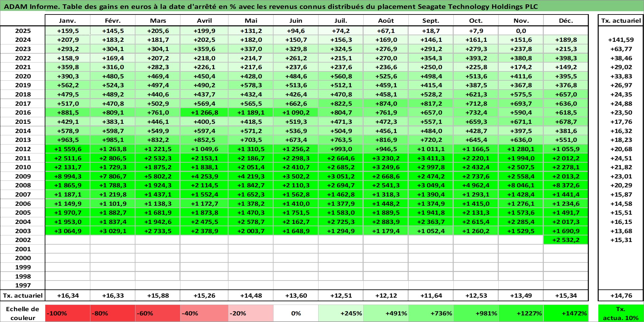Click cell +874,0 in August 2017
Image resolution: width=644 pixels, height=322 pixels.
point(386,104)
